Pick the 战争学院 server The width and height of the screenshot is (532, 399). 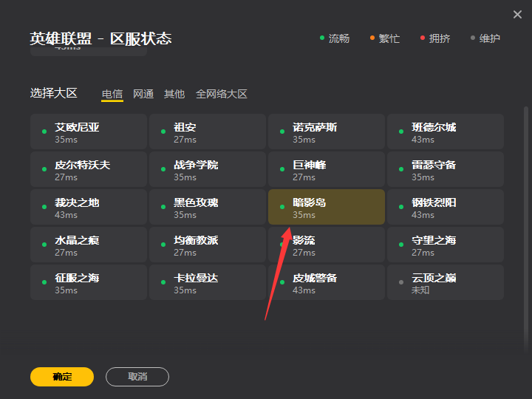(208, 169)
